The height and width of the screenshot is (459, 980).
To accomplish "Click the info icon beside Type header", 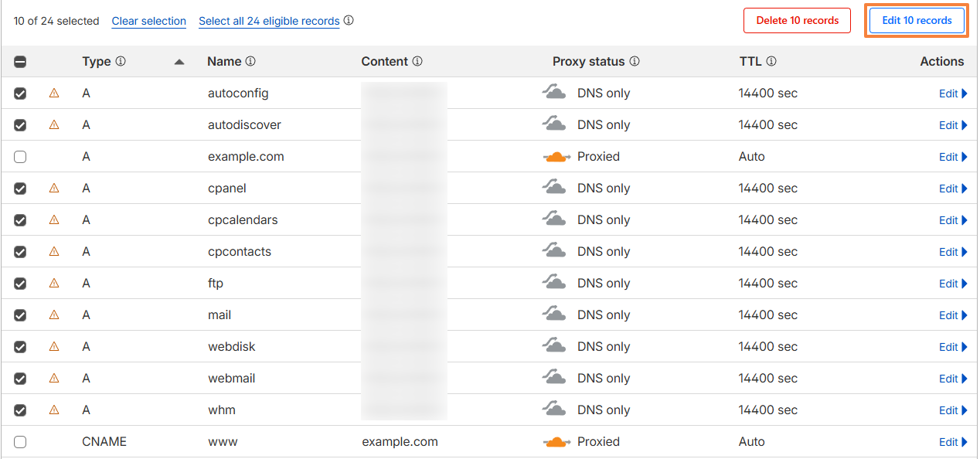I will 121,62.
